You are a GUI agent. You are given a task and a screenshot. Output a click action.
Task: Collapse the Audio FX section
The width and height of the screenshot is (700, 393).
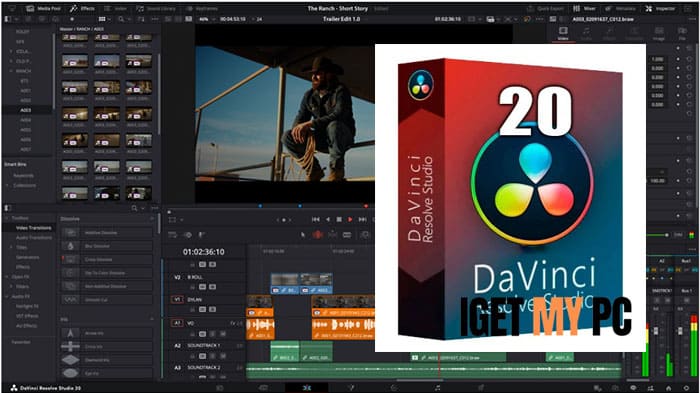6,297
